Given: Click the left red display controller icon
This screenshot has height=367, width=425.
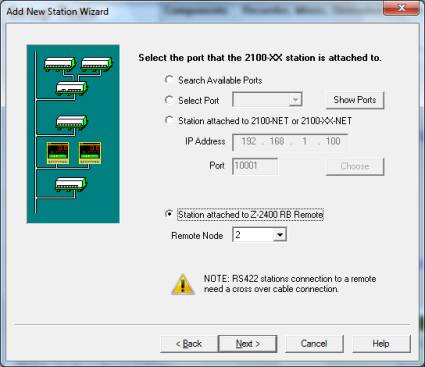Looking at the screenshot, I should pyautogui.click(x=58, y=153).
